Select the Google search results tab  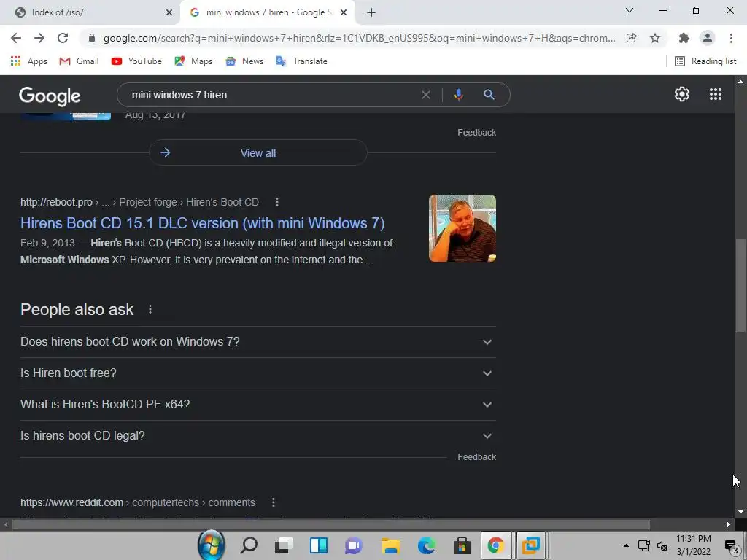coord(267,12)
